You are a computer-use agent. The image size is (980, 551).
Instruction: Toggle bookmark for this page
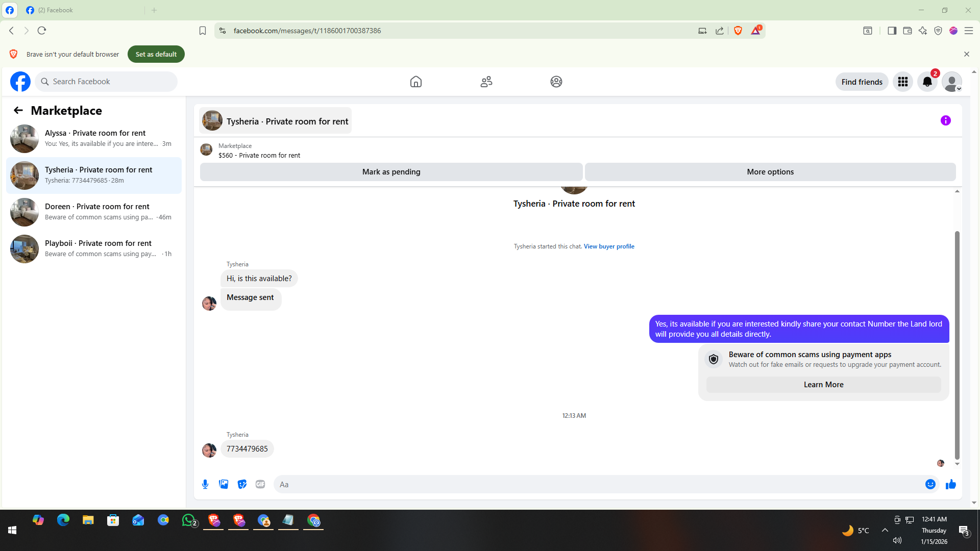point(203,31)
